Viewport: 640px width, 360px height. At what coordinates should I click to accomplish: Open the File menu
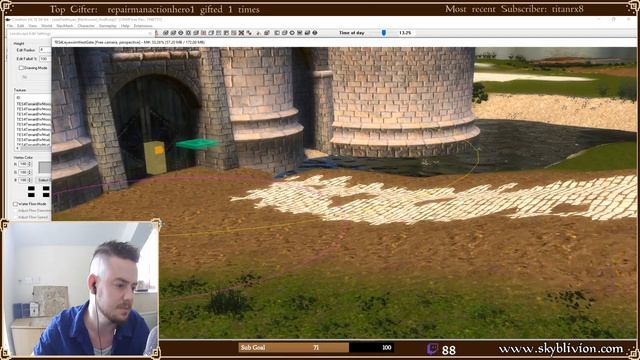(10, 26)
